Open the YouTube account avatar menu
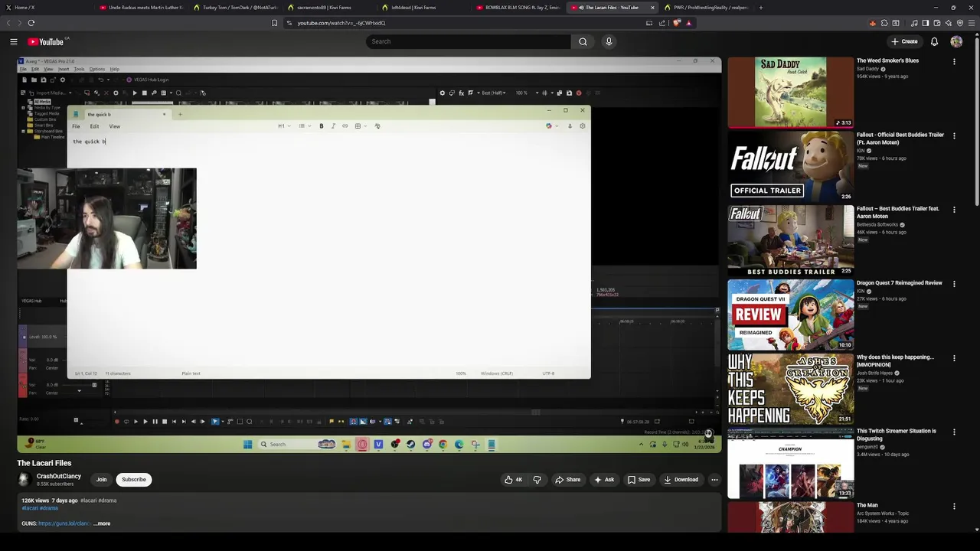 (x=956, y=41)
